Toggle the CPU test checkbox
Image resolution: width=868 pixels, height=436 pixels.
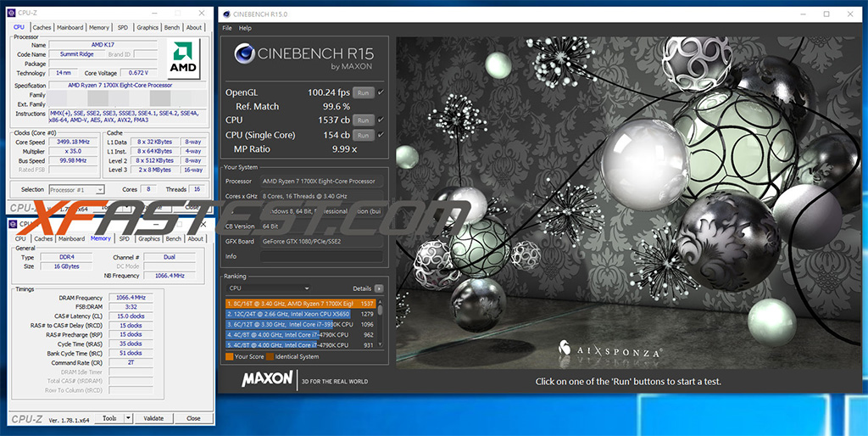click(381, 120)
